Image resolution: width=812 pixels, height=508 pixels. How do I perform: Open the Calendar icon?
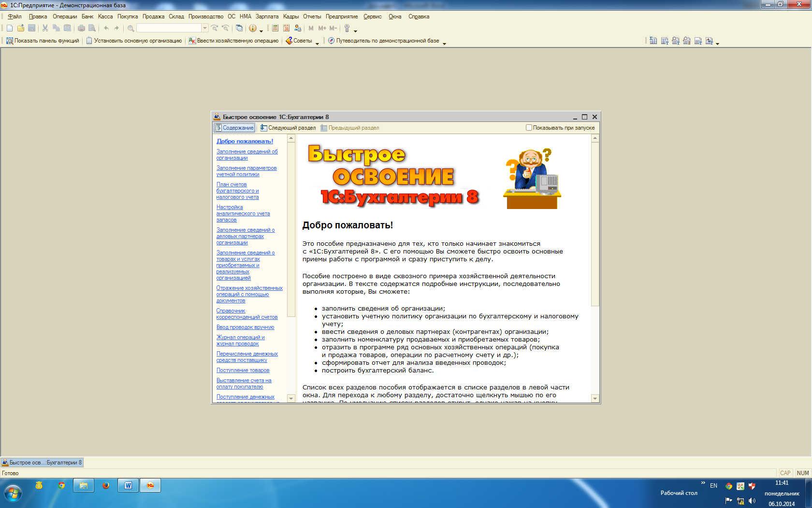click(286, 28)
